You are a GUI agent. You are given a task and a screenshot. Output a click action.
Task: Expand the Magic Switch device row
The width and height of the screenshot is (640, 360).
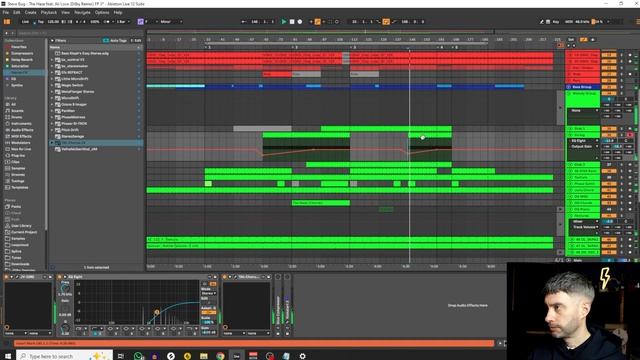(x=52, y=85)
